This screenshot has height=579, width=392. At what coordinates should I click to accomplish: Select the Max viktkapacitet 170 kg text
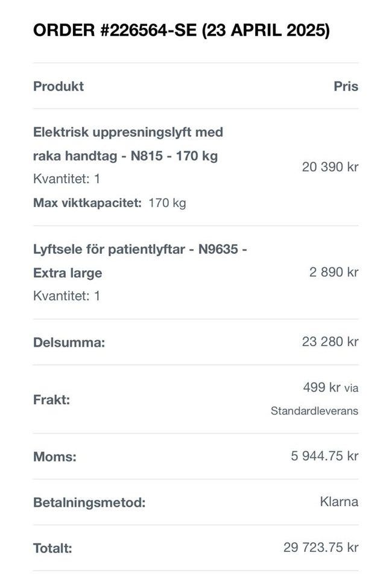point(109,203)
